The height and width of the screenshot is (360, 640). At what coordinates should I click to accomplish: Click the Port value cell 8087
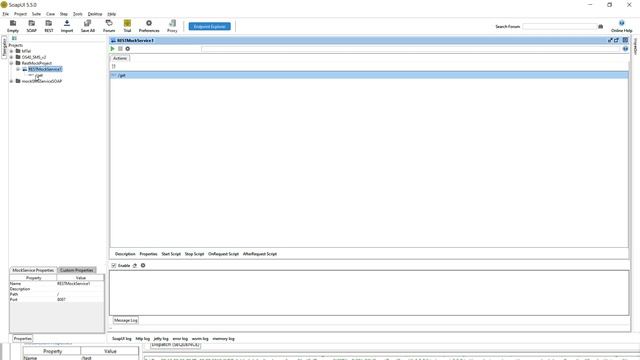[x=80, y=300]
